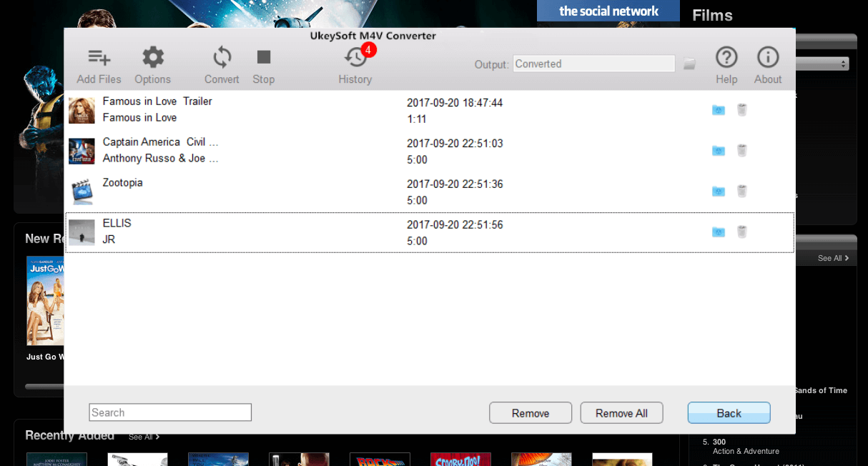The height and width of the screenshot is (466, 868).
Task: Click the Scooby-Doo poster in iTunes Recently Added
Action: [x=460, y=459]
